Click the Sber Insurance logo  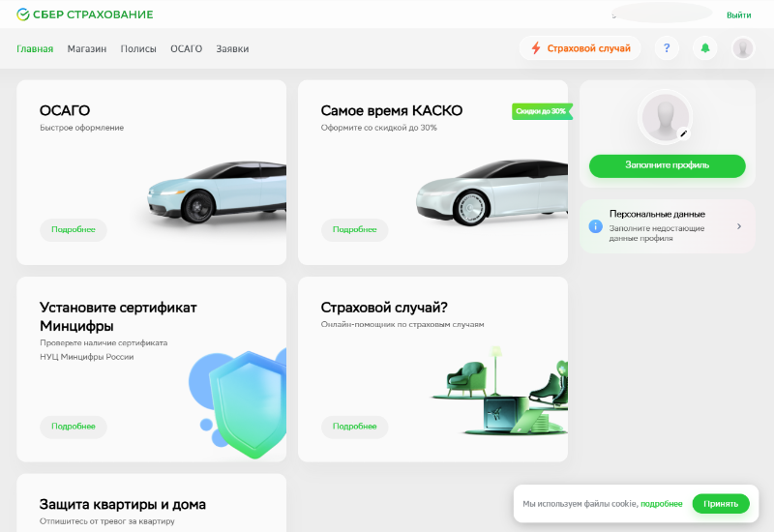click(85, 15)
